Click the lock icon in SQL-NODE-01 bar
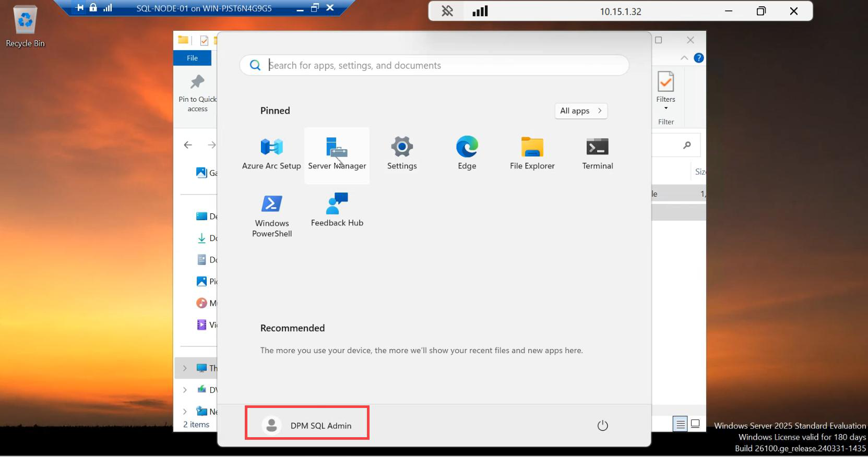 [93, 7]
